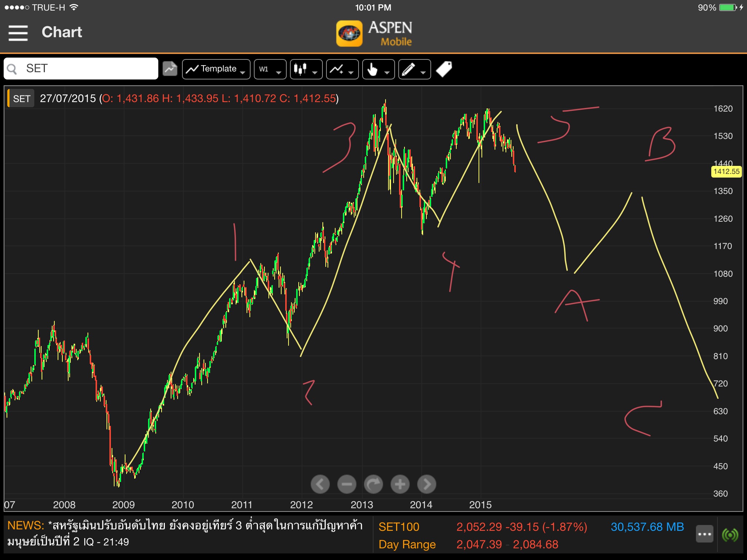The height and width of the screenshot is (560, 747).
Task: Zoom in using the plus button
Action: (x=400, y=484)
